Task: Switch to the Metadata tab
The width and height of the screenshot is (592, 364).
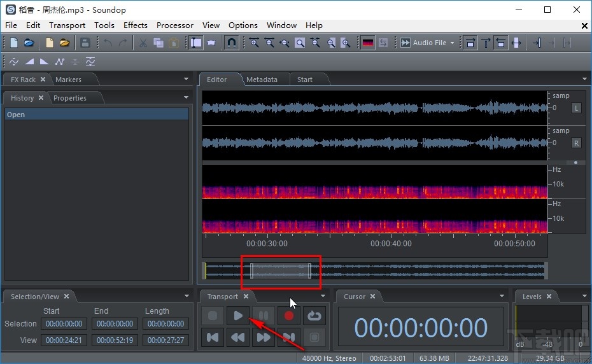Action: 262,80
